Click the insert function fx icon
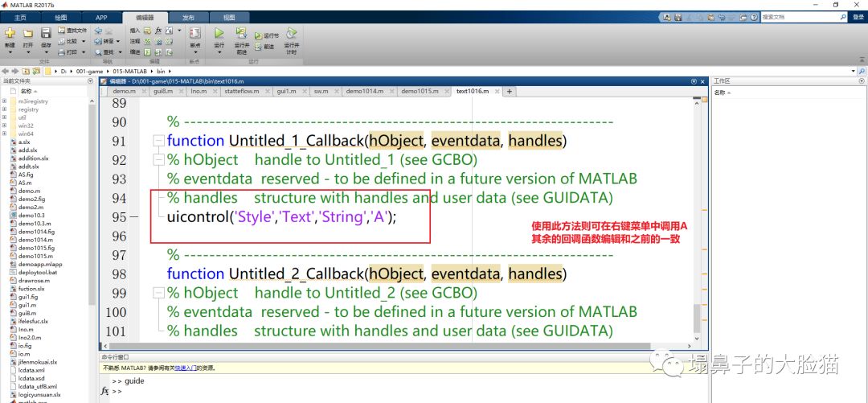 [x=158, y=31]
